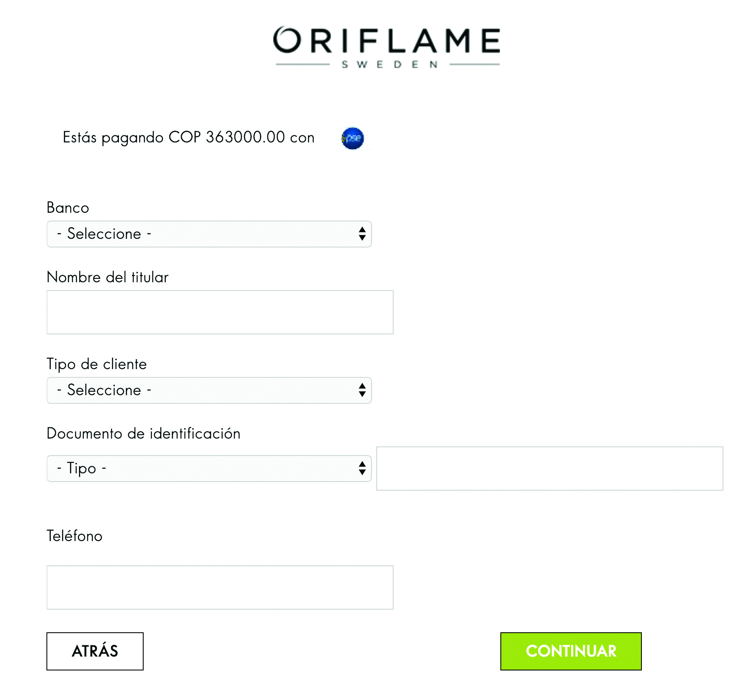Click the Banco label
Screen dimensions: 746x700
[x=68, y=208]
